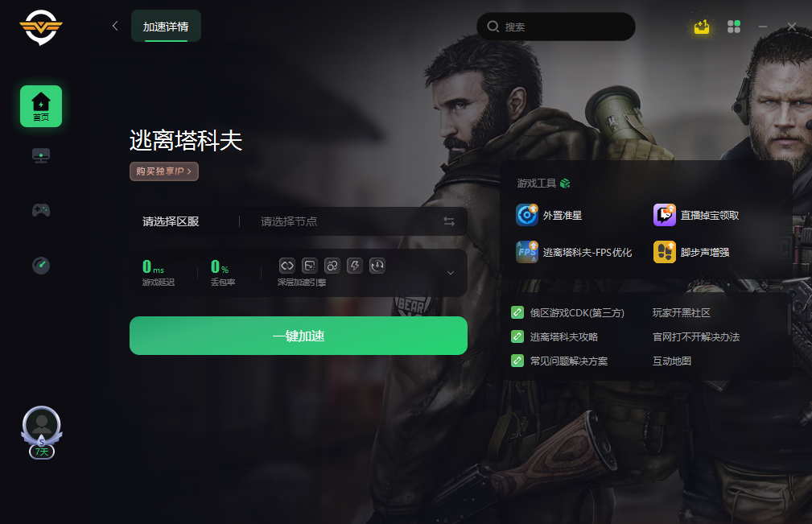Go back with the left arrow
Screen dimensions: 812x524
click(115, 26)
